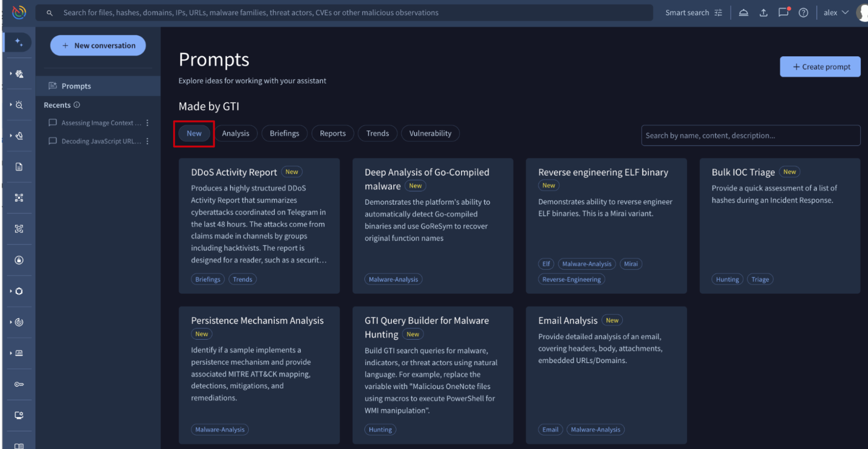Screen dimensions: 868x449
Task: Select the New filter tab
Action: [x=194, y=133]
